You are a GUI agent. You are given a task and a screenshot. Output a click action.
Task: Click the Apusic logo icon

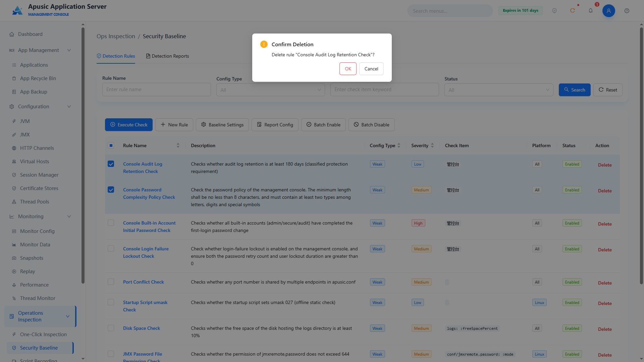(17, 10)
